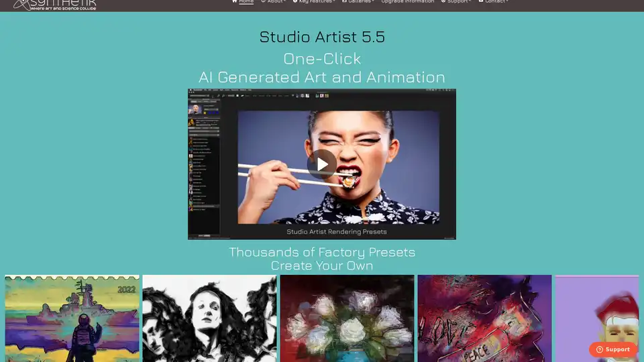Expand the Contact dropdown in navigation
644x362 pixels.
tap(495, 1)
